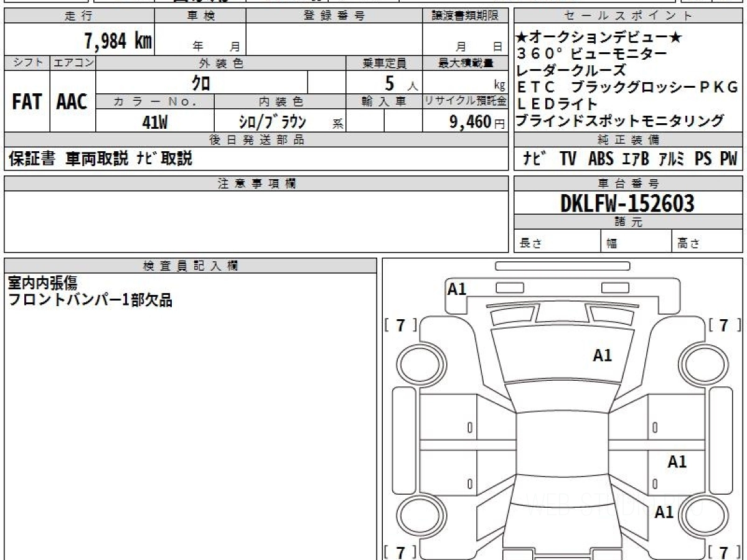Select the アルミ wheels entry
Screen dimensions: 747x560
point(672,159)
